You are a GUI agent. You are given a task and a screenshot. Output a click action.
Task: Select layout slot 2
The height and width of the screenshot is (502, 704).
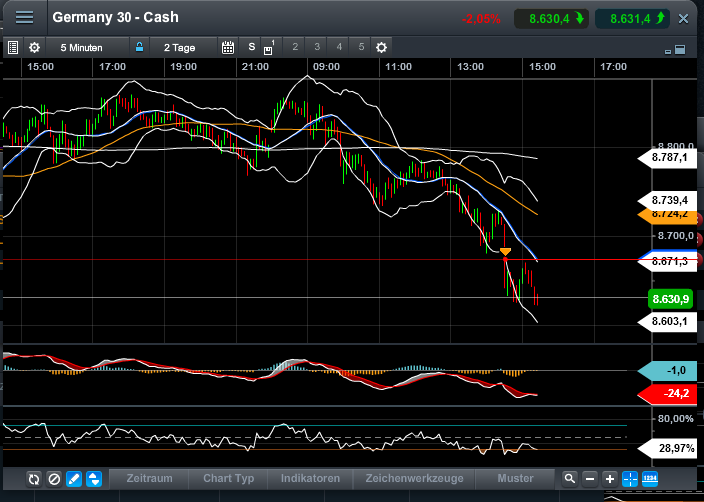tap(295, 47)
